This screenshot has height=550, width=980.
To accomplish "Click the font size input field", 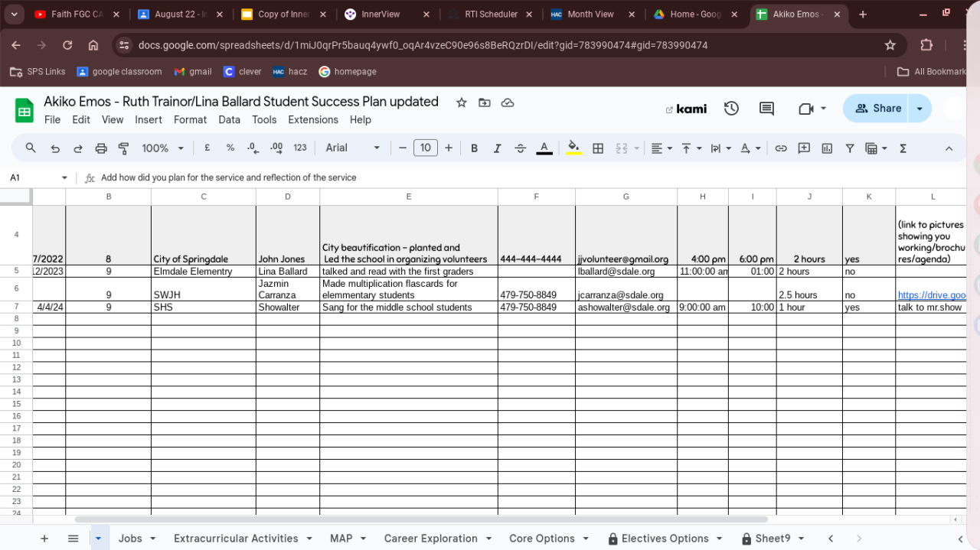I will (x=425, y=148).
